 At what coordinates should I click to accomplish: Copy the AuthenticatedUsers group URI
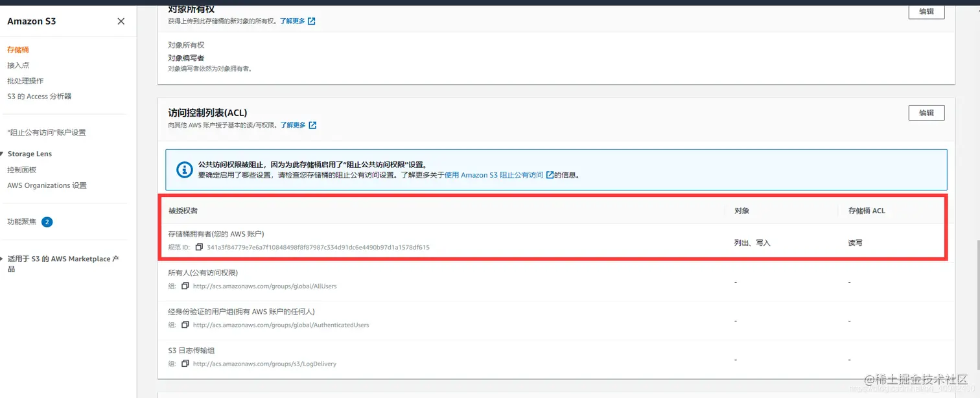(185, 325)
